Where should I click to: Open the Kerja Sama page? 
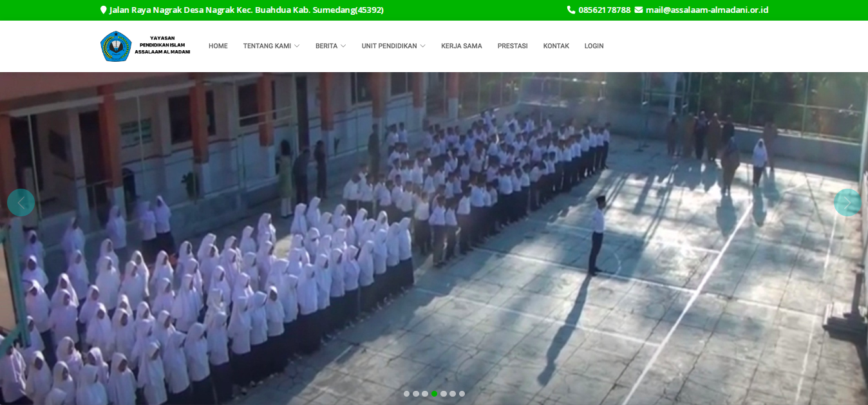461,46
